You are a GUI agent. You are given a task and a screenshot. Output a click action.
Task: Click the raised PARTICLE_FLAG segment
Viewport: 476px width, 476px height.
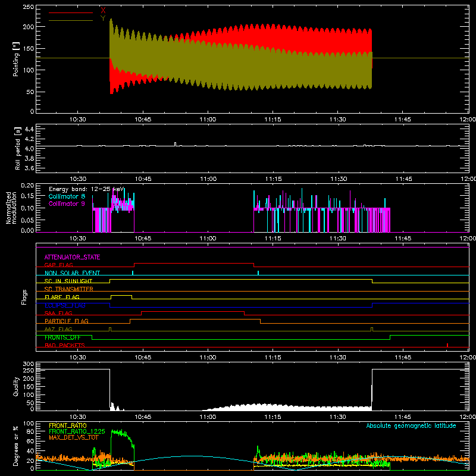click(195, 320)
